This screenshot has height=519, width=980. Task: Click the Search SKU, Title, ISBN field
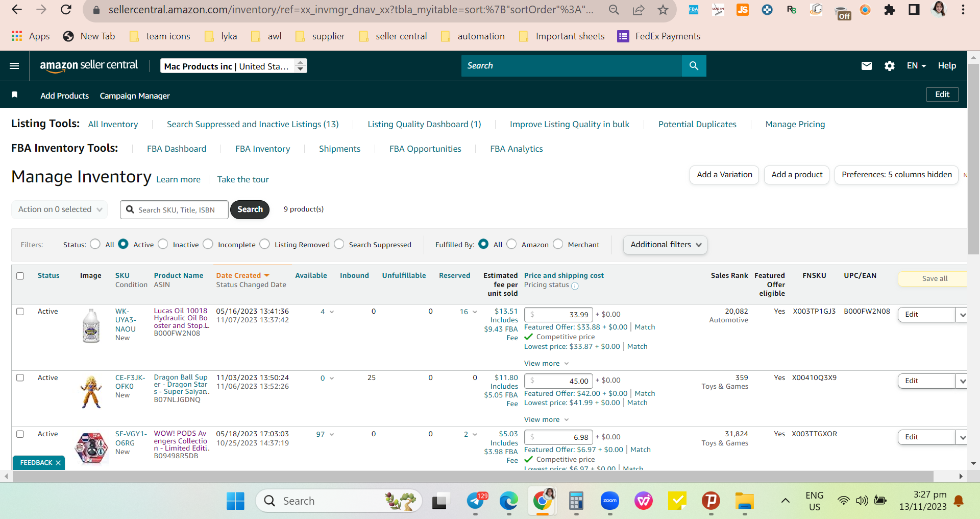point(174,209)
